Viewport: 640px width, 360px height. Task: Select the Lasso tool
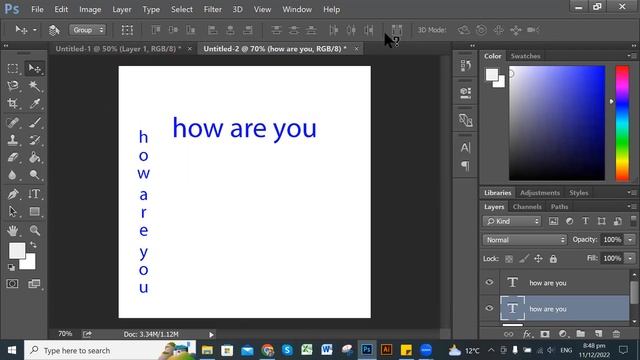pyautogui.click(x=13, y=86)
